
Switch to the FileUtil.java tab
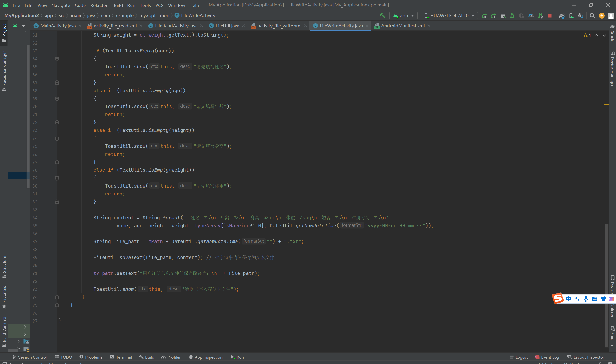click(227, 26)
